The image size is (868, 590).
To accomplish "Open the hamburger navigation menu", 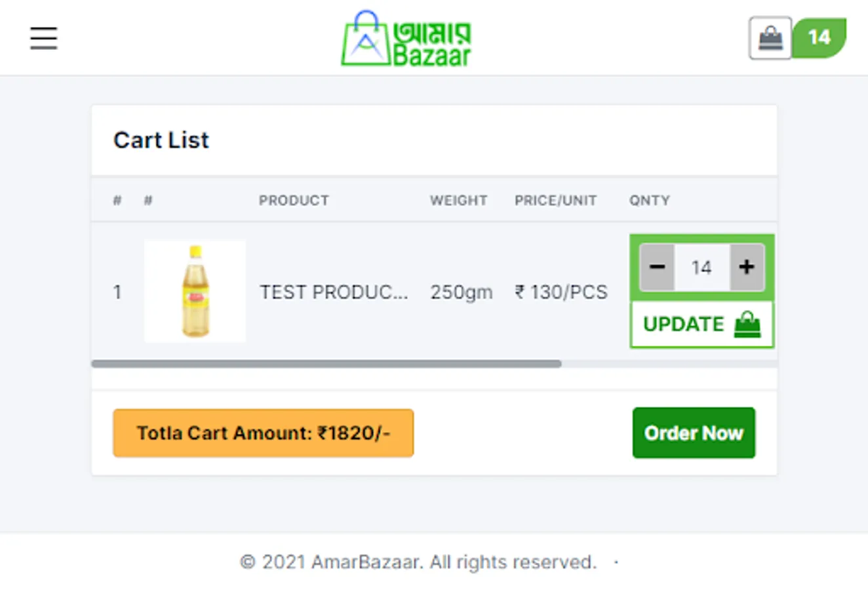I will (43, 38).
